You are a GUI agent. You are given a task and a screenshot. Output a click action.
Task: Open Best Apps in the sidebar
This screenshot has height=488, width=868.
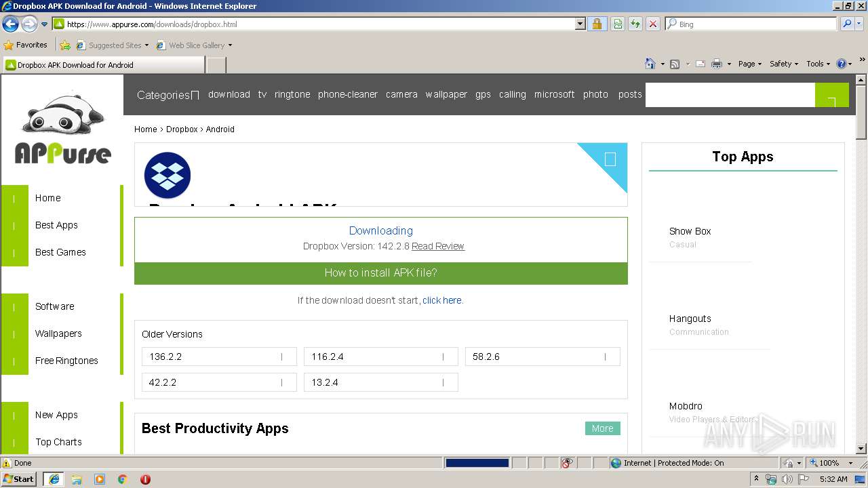click(x=56, y=225)
